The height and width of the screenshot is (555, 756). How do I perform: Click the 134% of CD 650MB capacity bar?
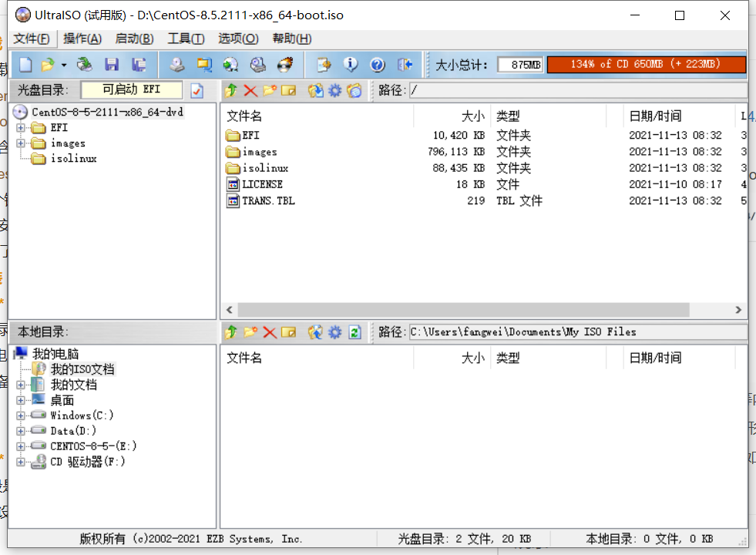(646, 64)
